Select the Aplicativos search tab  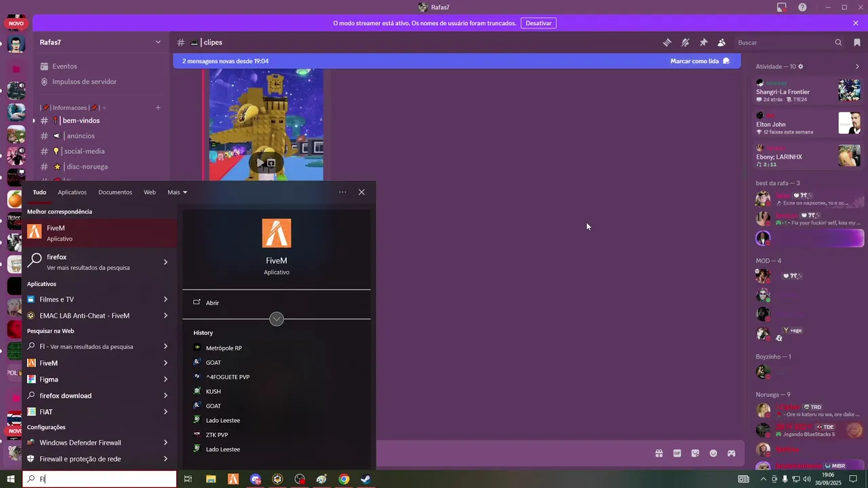(x=72, y=192)
